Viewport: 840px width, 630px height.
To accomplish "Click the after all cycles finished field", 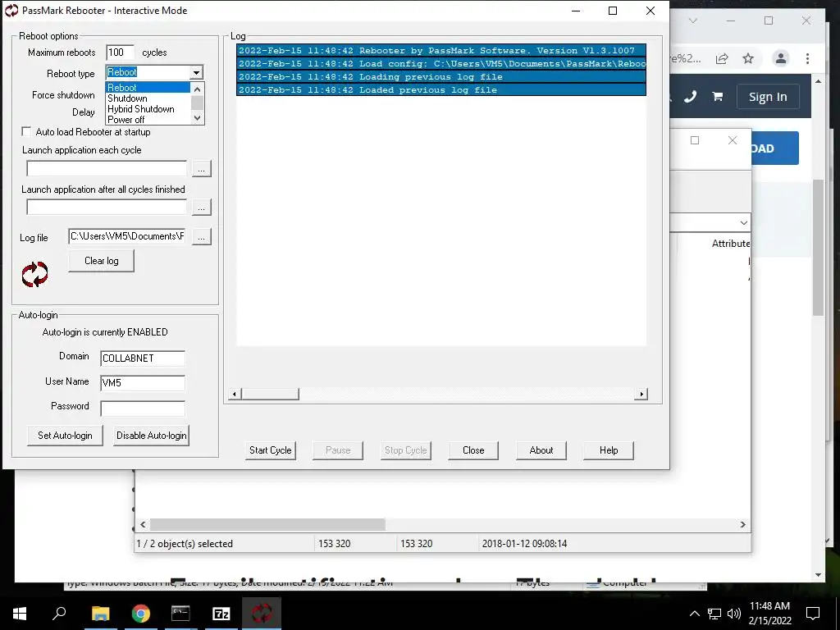I will [107, 208].
